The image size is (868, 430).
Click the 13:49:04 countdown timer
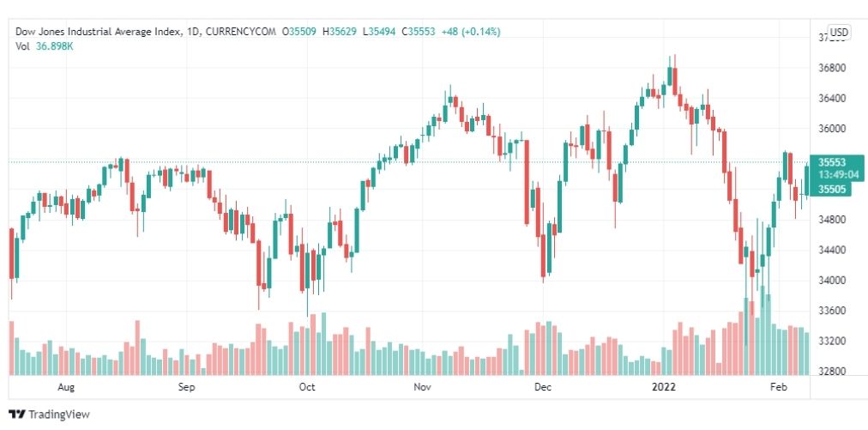pyautogui.click(x=832, y=174)
